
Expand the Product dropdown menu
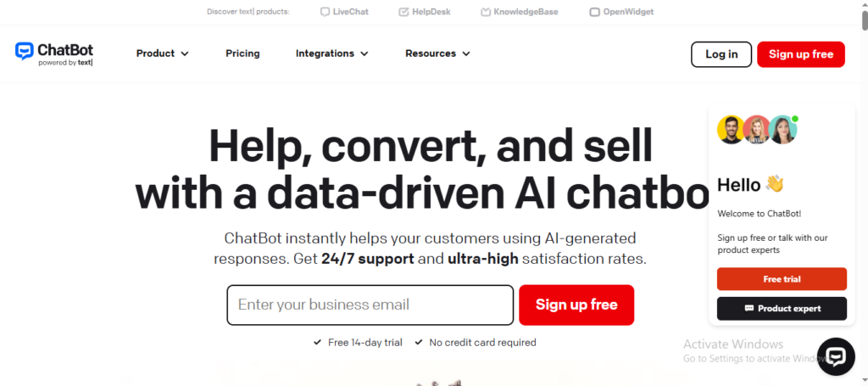[x=162, y=53]
